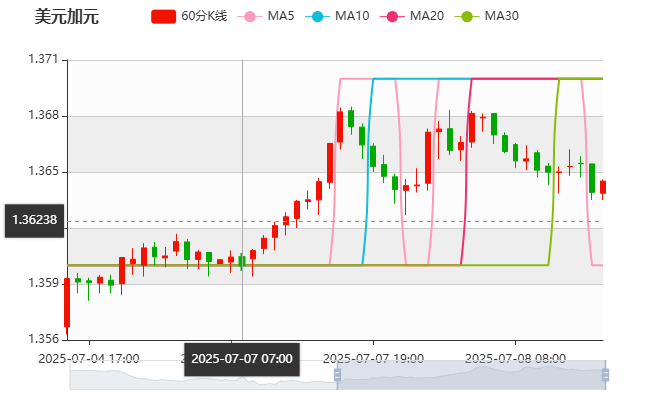
Task: Click the 1.356 y-axis label
Action: pos(43,339)
